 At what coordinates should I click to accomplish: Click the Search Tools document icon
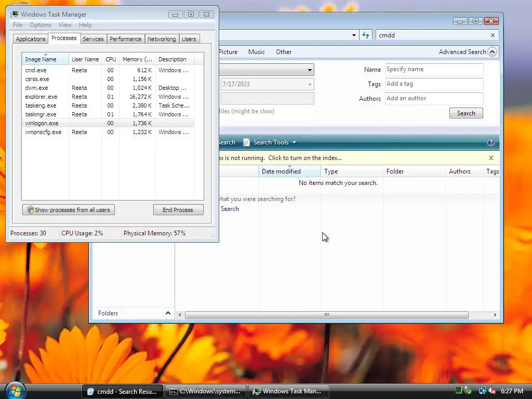pyautogui.click(x=246, y=142)
